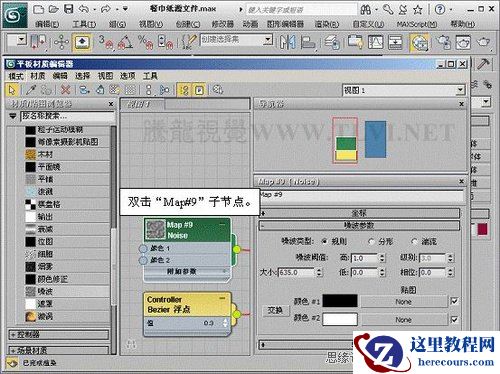Toggle the angle snap icon
This screenshot has height=374, width=500.
[x=125, y=42]
